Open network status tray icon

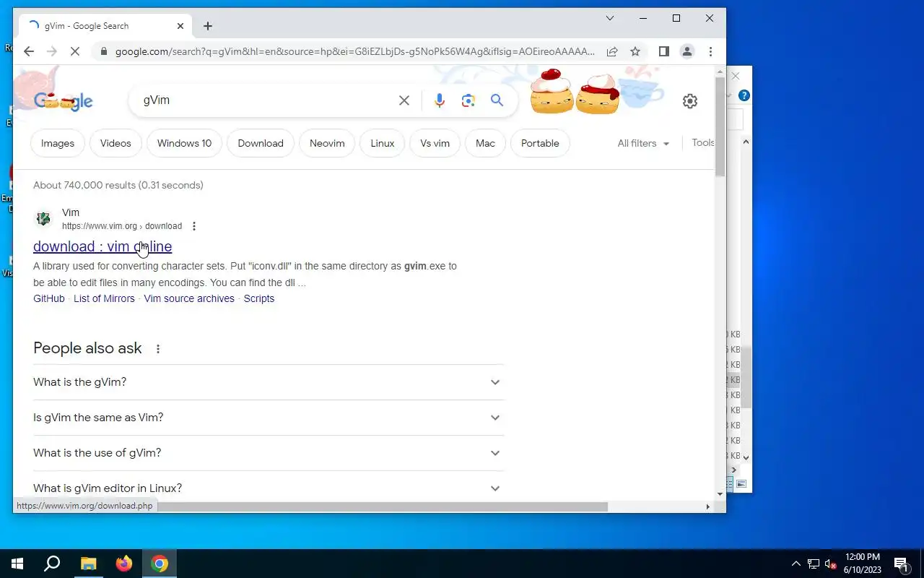click(814, 564)
